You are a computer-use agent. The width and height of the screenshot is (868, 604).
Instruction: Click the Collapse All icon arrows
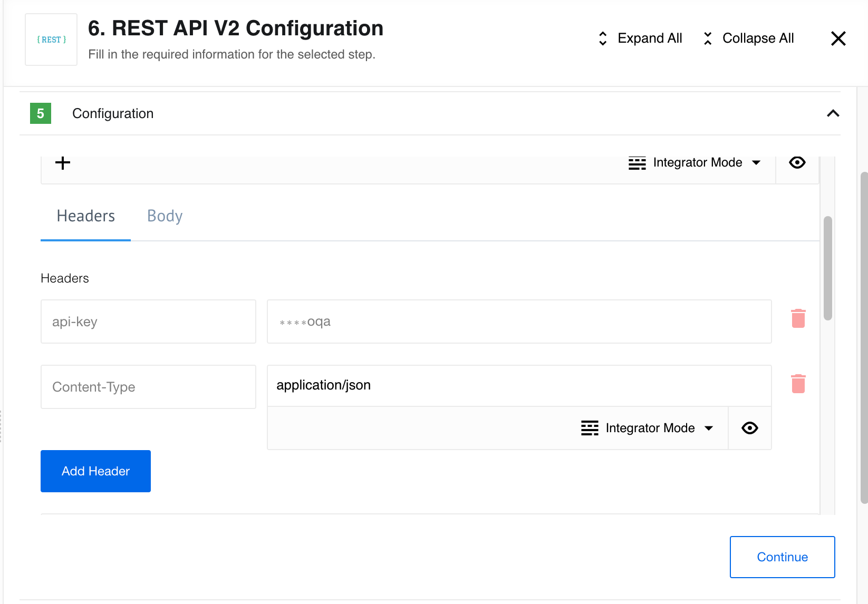point(707,38)
